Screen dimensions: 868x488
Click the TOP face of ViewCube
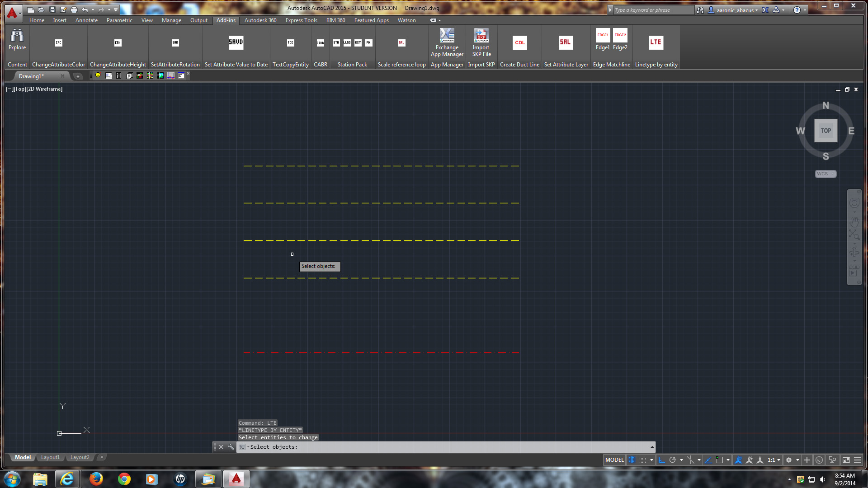(826, 131)
